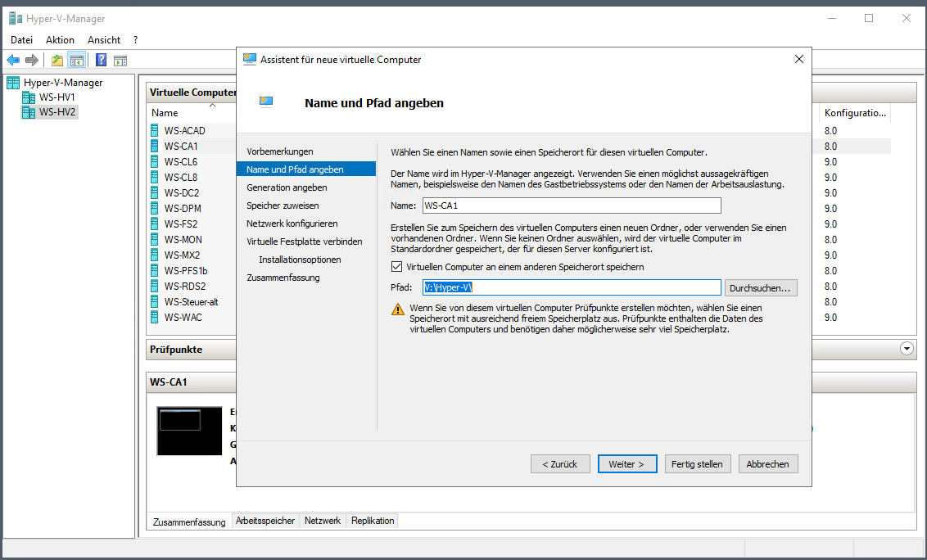Select the step Name und Pfad angeben

coord(306,169)
